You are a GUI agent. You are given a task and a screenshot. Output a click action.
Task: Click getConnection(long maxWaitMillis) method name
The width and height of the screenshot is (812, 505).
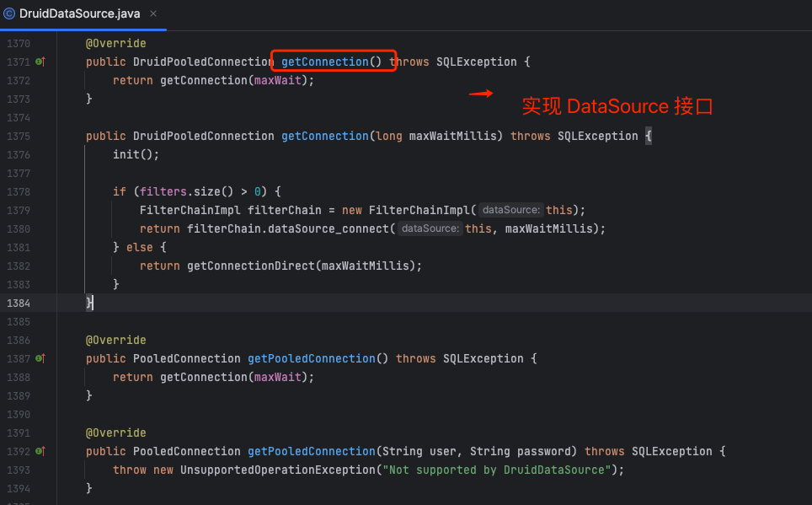pyautogui.click(x=324, y=136)
